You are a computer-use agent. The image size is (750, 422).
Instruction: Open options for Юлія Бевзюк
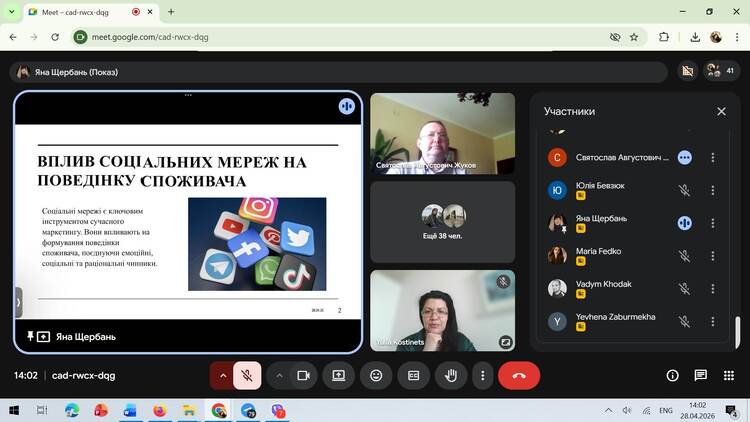pyautogui.click(x=713, y=190)
